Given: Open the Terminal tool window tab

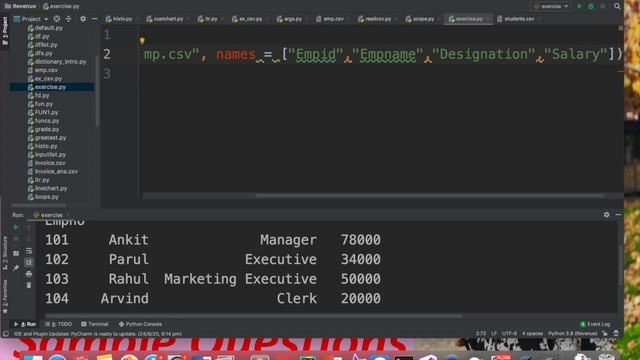Looking at the screenshot, I should [x=95, y=324].
